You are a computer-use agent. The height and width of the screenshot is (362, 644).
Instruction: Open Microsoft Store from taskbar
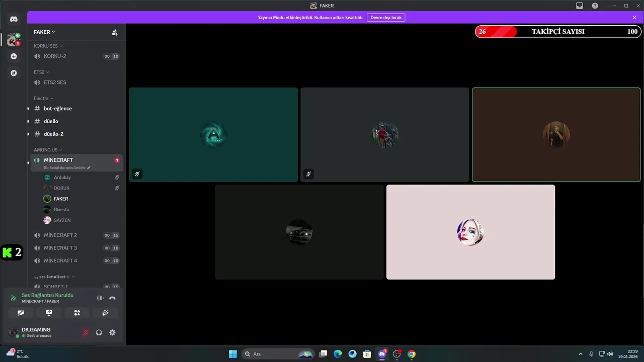(367, 354)
